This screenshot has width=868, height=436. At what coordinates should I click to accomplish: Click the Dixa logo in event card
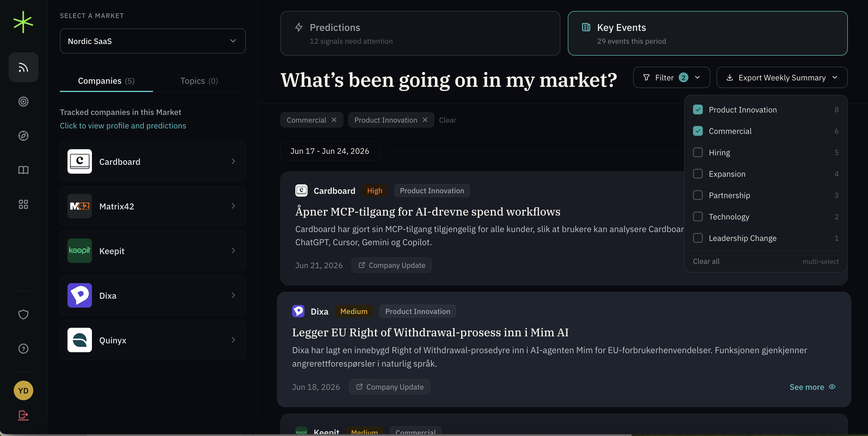(x=298, y=311)
